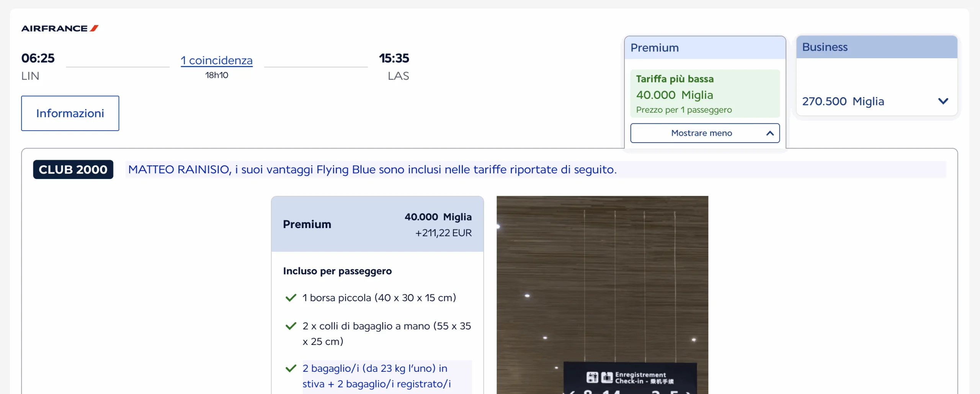Click the CLUB 2000 badge

click(x=73, y=169)
